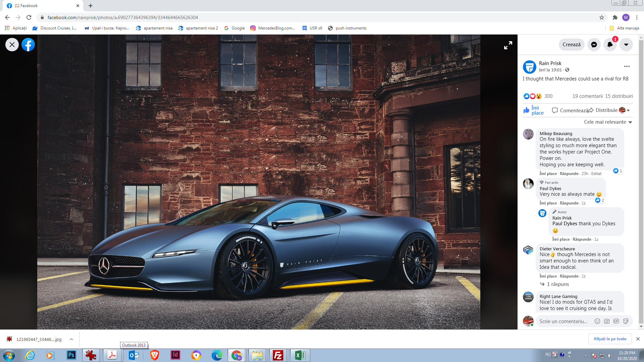
Task: Open Cele mai relevante sort dropdown
Action: (x=608, y=122)
